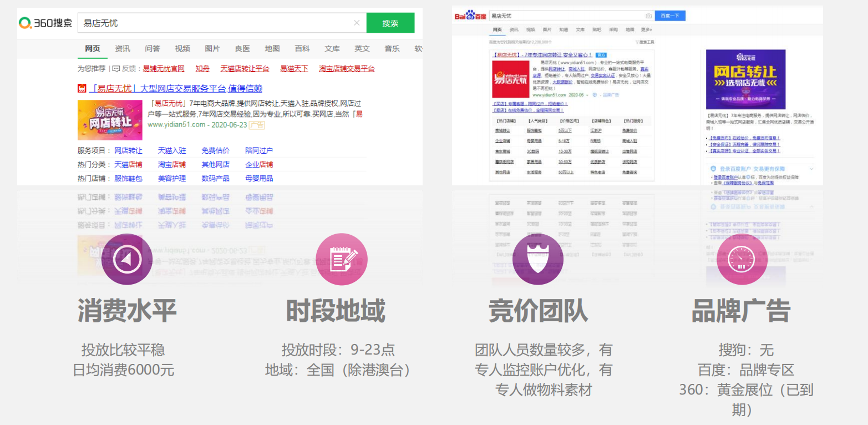Open the 淘宝店铺交易平台 recommendation link

point(347,69)
